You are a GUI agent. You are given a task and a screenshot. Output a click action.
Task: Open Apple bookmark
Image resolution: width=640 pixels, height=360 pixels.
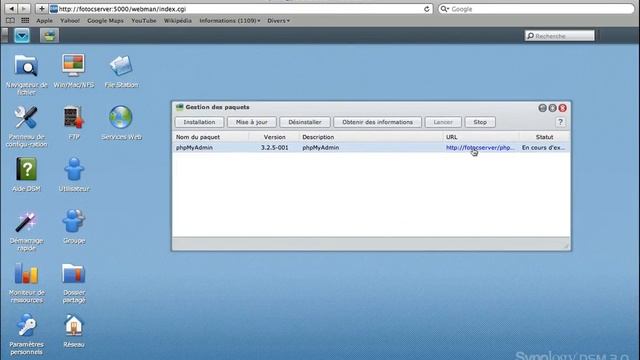pyautogui.click(x=44, y=20)
